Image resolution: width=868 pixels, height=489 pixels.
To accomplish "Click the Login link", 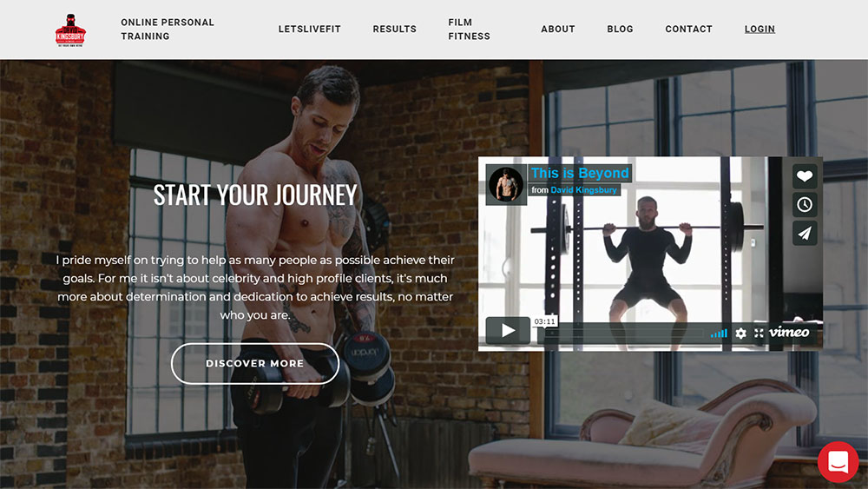I will (x=759, y=29).
